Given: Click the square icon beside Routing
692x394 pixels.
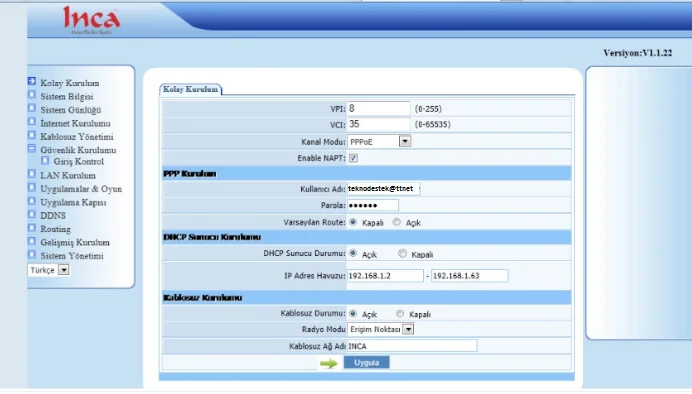Looking at the screenshot, I should [x=32, y=228].
